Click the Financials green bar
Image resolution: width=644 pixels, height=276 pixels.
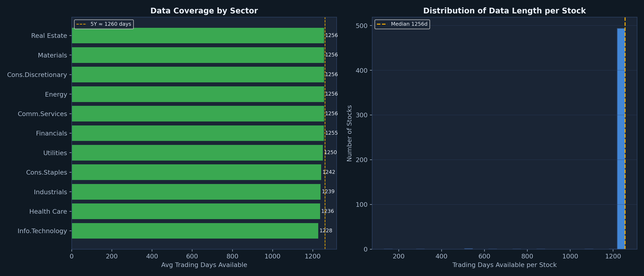(x=198, y=133)
